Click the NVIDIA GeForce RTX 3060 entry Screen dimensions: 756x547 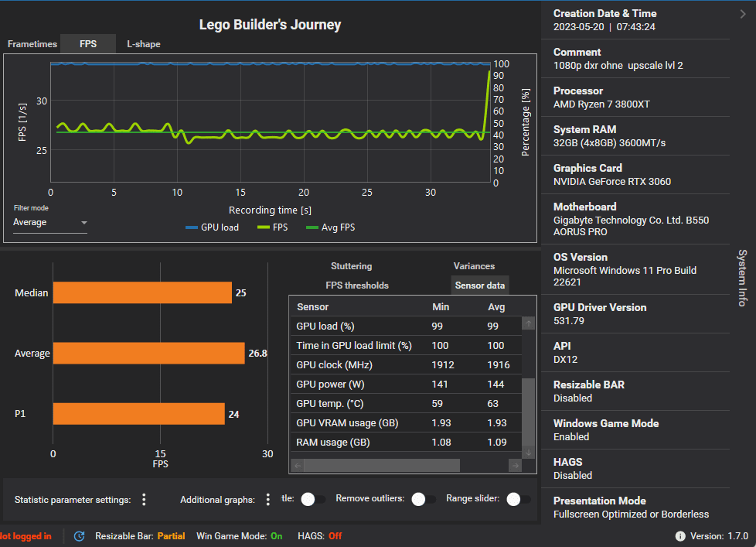coord(612,181)
